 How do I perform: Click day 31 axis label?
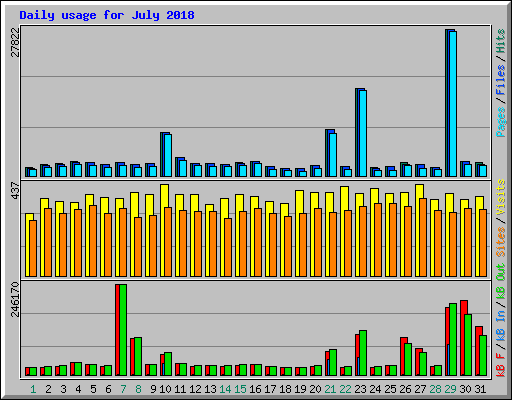480,389
